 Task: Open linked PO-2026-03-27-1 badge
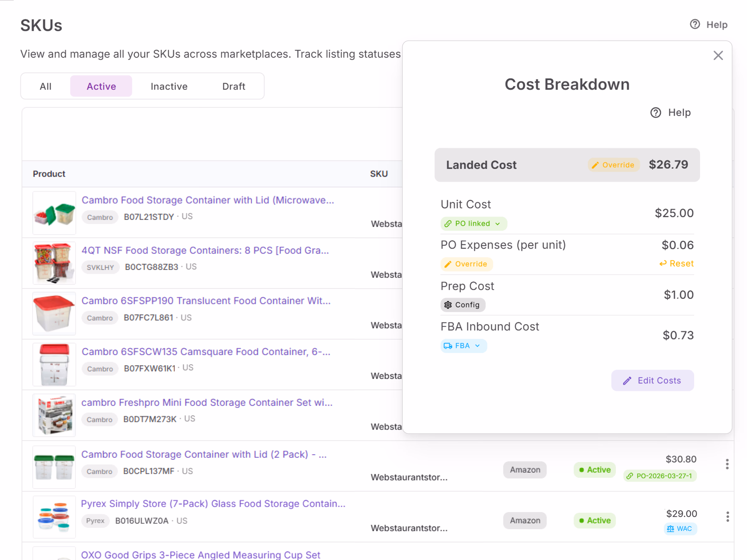[x=660, y=476]
